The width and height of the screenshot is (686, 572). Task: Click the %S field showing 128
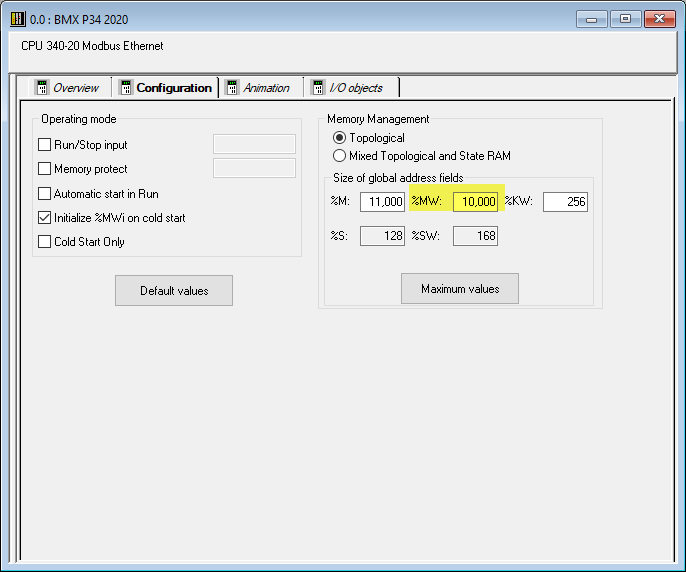tap(382, 236)
